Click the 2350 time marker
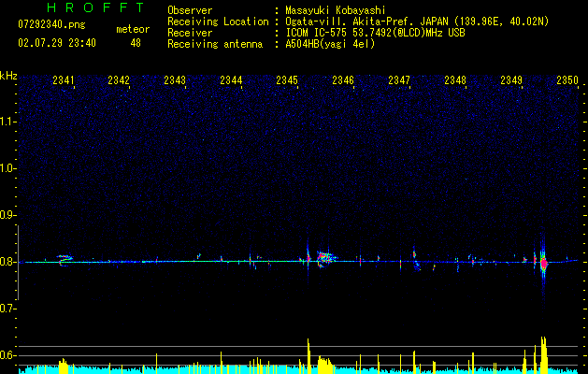This screenshot has width=588, height=374. pos(567,80)
